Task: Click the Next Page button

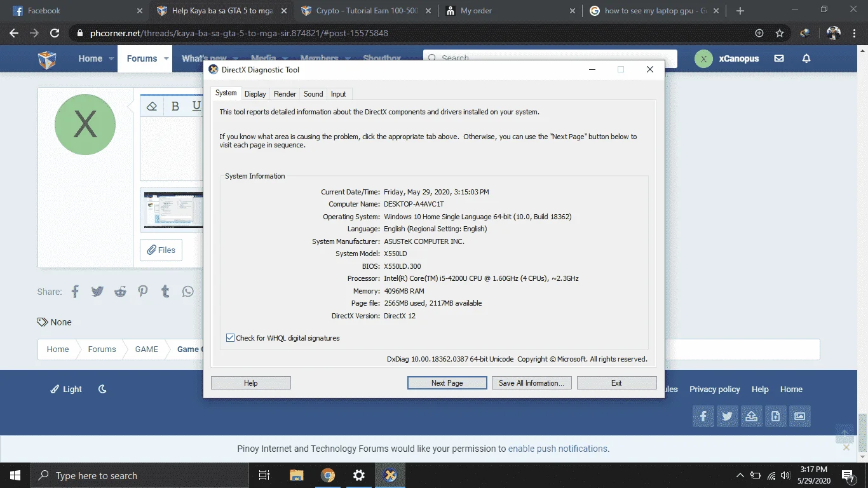Action: tap(447, 383)
